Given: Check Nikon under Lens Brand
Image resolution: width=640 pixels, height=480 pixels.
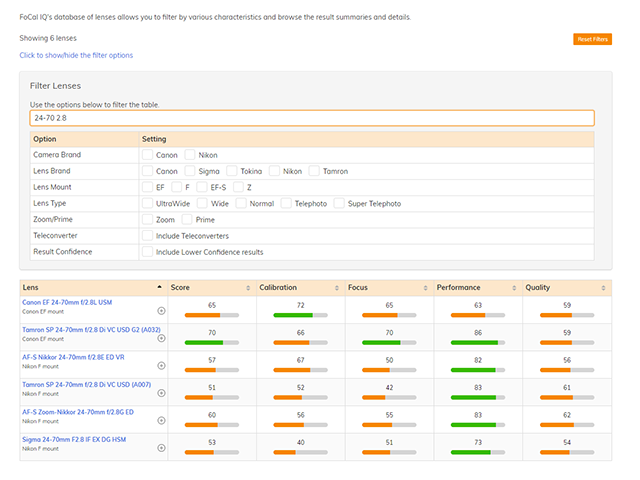Looking at the screenshot, I should 274,171.
